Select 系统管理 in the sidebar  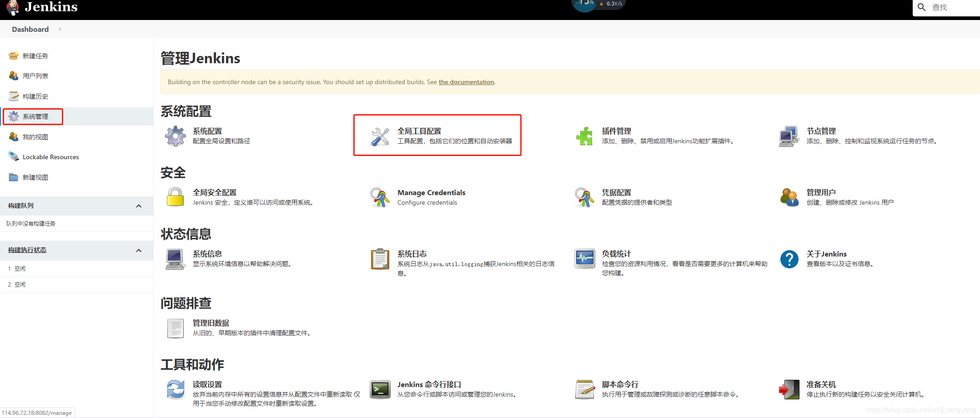click(x=35, y=116)
